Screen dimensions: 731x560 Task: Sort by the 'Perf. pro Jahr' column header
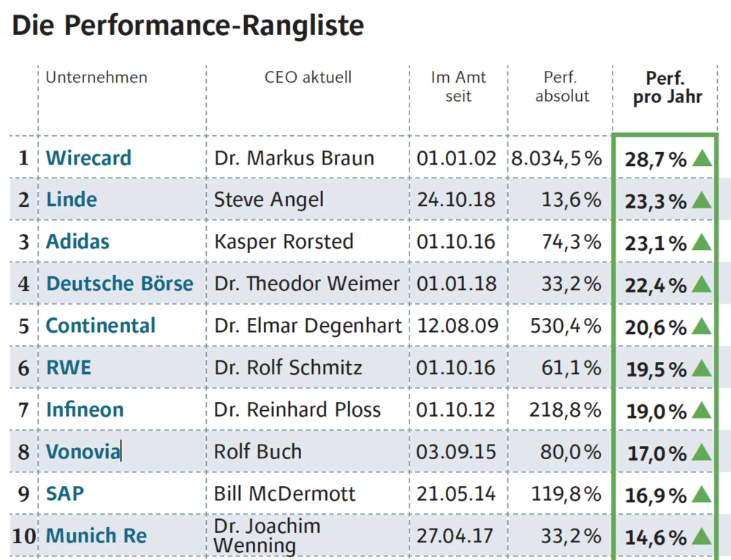point(667,88)
